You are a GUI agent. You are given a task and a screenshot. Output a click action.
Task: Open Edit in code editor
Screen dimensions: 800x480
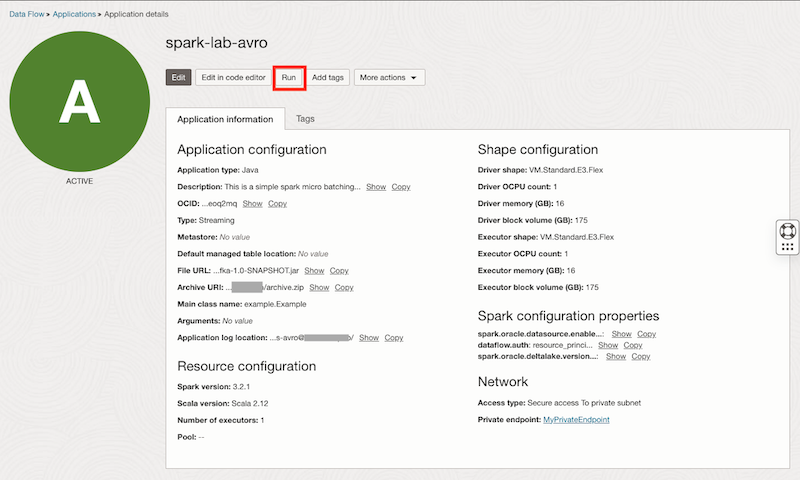[x=233, y=78]
